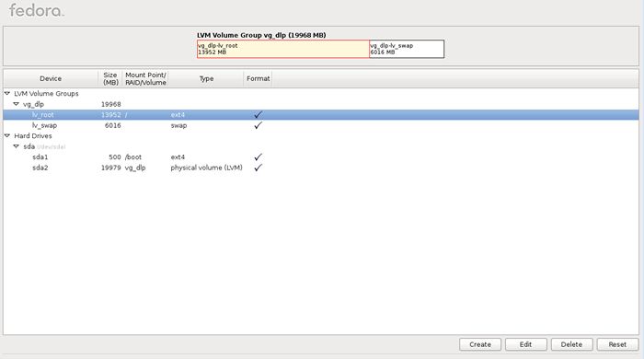Select the sda hard drive row

click(321, 146)
